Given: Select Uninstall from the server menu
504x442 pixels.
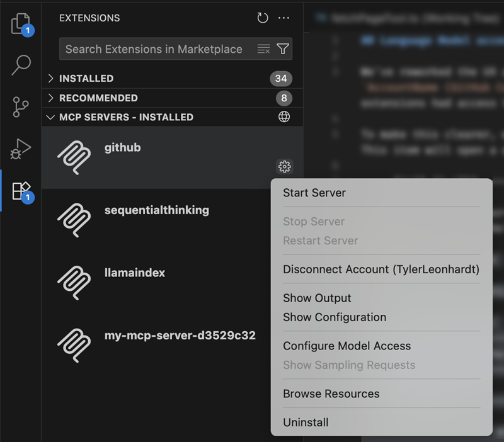Looking at the screenshot, I should tap(306, 422).
